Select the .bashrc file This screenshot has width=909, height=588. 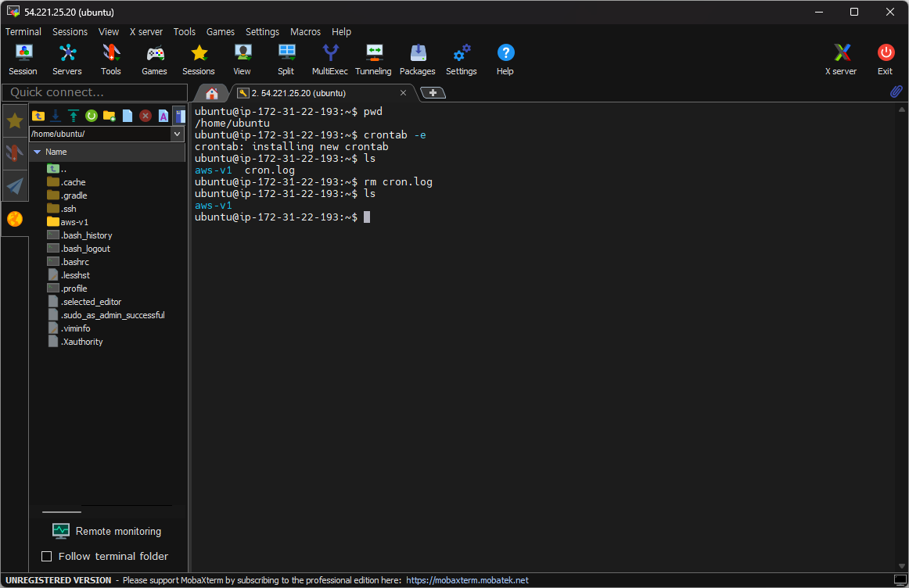[68, 262]
